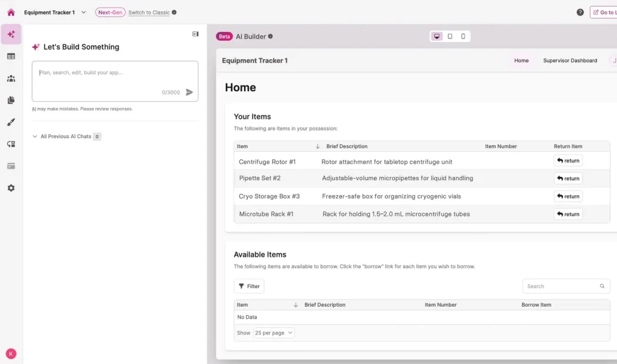Return the Pipette Set #2 item
The image size is (617, 364).
[568, 178]
